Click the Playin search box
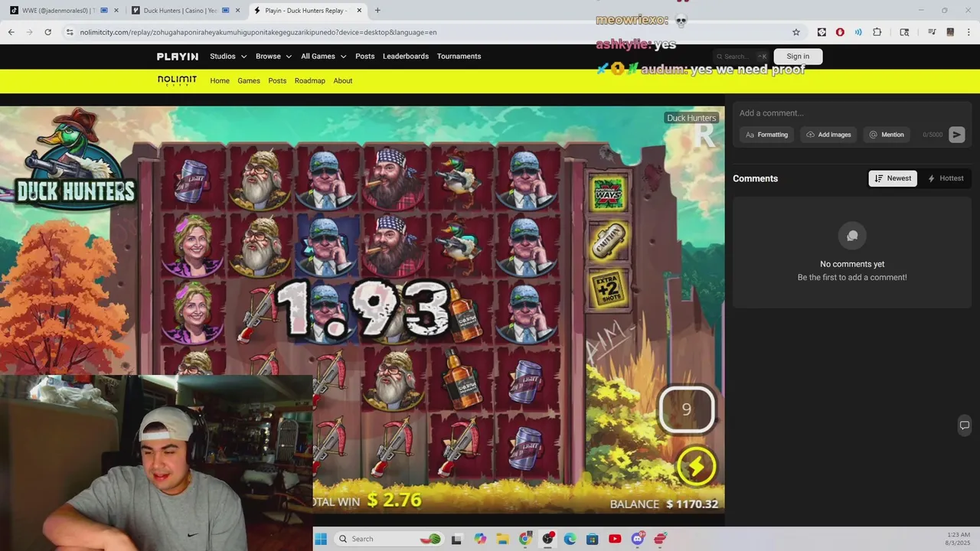This screenshot has width=980, height=551. click(741, 56)
